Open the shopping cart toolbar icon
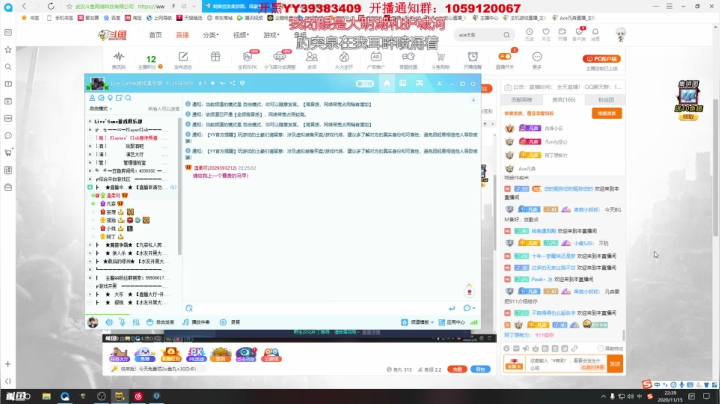720x404 pixels. pyautogui.click(x=440, y=56)
